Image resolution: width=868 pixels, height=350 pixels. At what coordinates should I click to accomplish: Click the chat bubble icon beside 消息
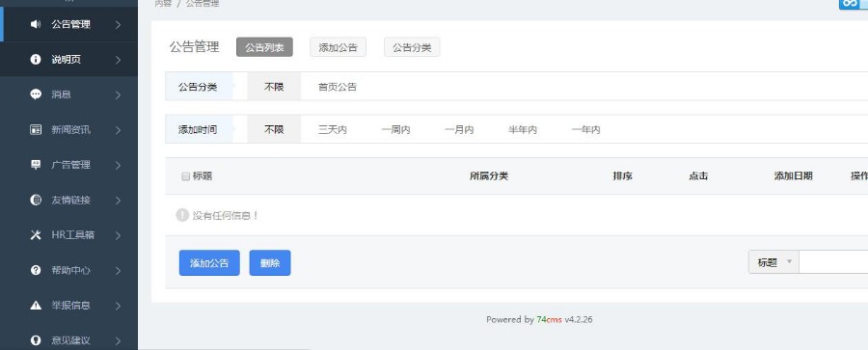(36, 94)
